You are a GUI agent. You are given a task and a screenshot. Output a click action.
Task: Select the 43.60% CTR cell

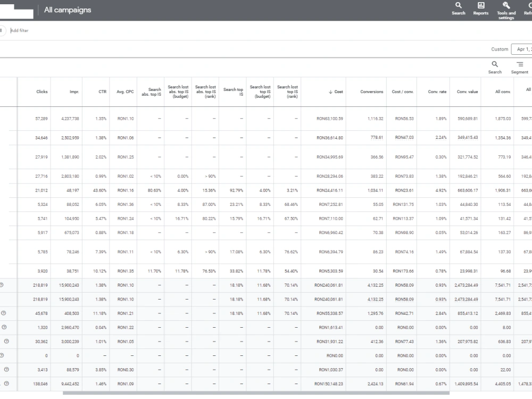click(x=100, y=190)
